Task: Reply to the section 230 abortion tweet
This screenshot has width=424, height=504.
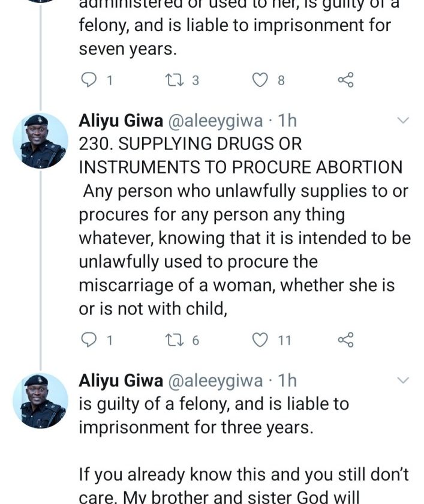Action: click(x=88, y=340)
